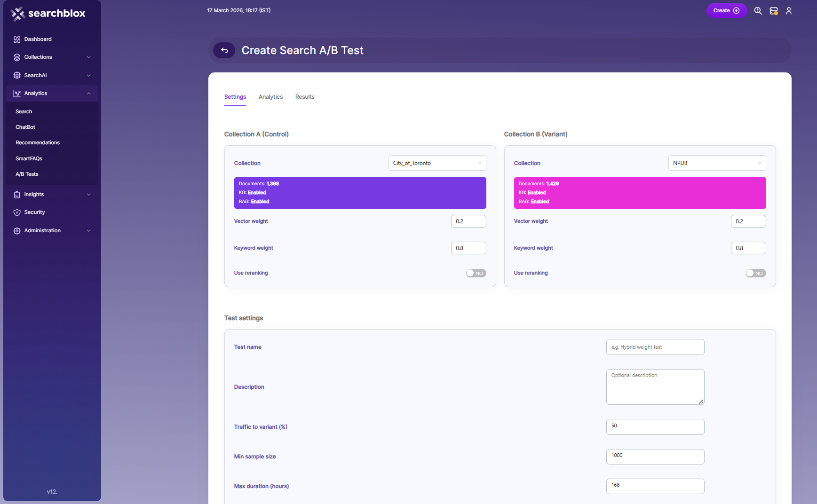Viewport: 817px width, 504px height.
Task: Click the searchblox logo
Action: click(48, 14)
